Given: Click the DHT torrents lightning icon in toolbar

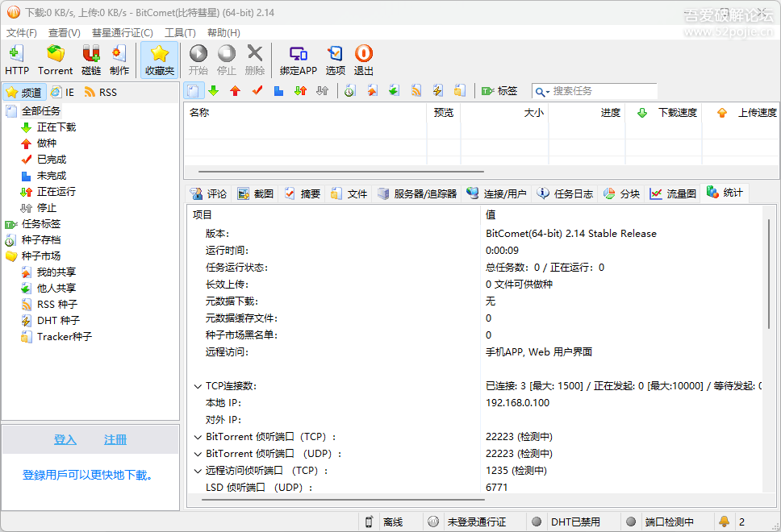Looking at the screenshot, I should tap(438, 90).
